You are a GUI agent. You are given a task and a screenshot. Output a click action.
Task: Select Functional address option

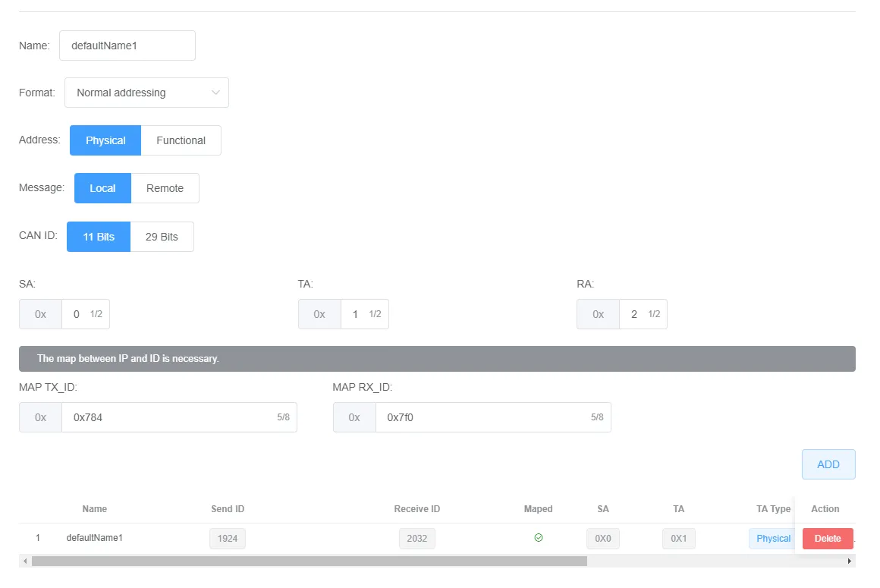click(x=181, y=140)
